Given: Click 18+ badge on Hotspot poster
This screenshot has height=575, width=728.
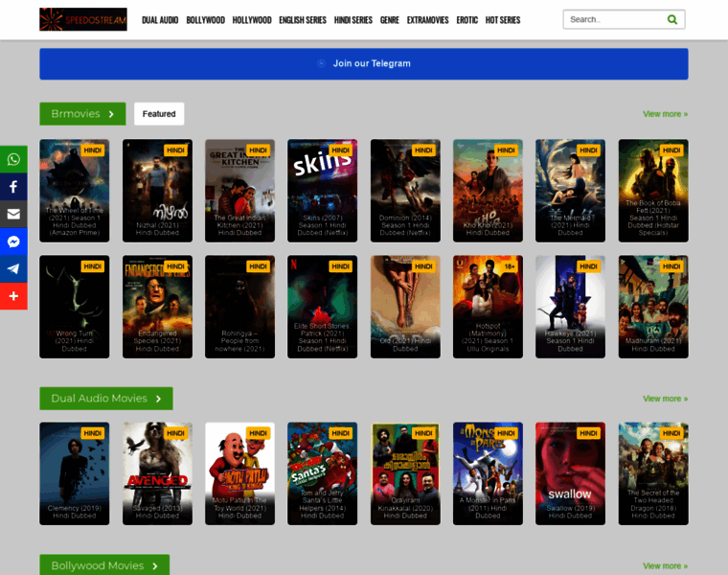Looking at the screenshot, I should (510, 266).
